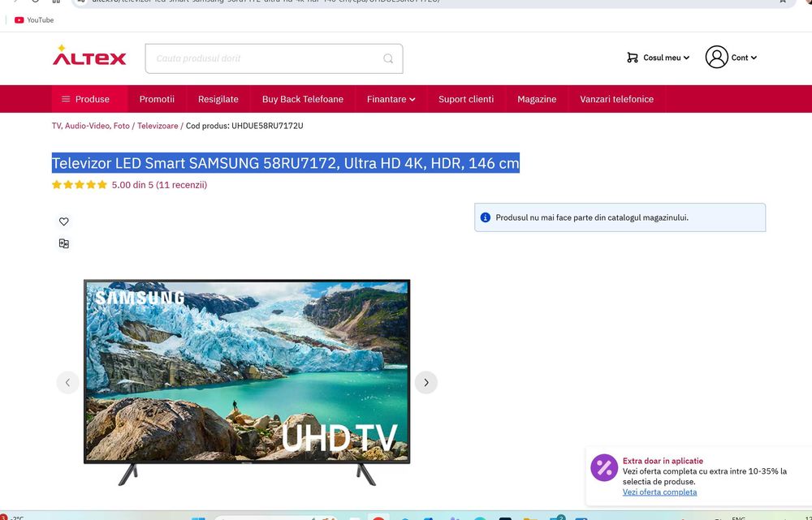Click the Televizor LED Smart SAMSUNG title
The width and height of the screenshot is (812, 520).
point(285,163)
